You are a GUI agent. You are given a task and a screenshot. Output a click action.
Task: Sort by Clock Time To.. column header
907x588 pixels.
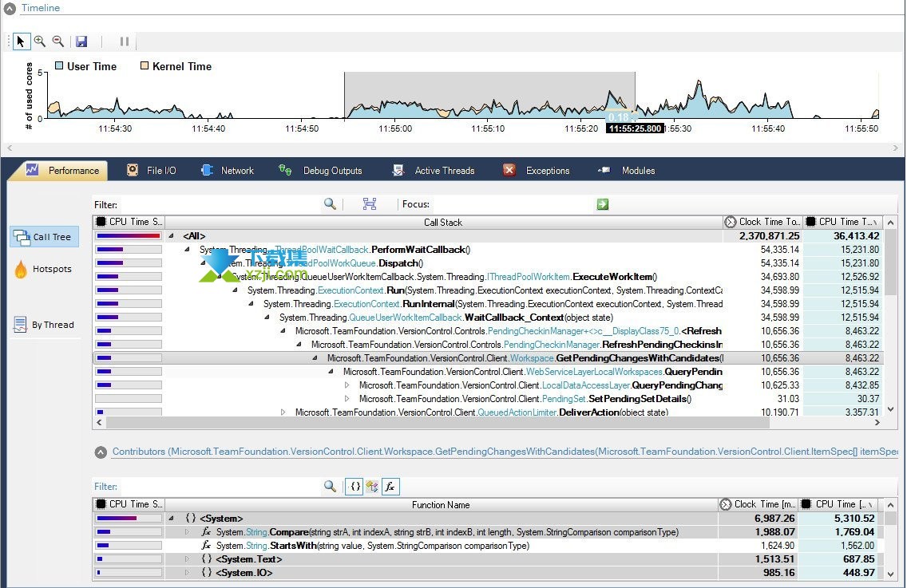[x=763, y=222]
